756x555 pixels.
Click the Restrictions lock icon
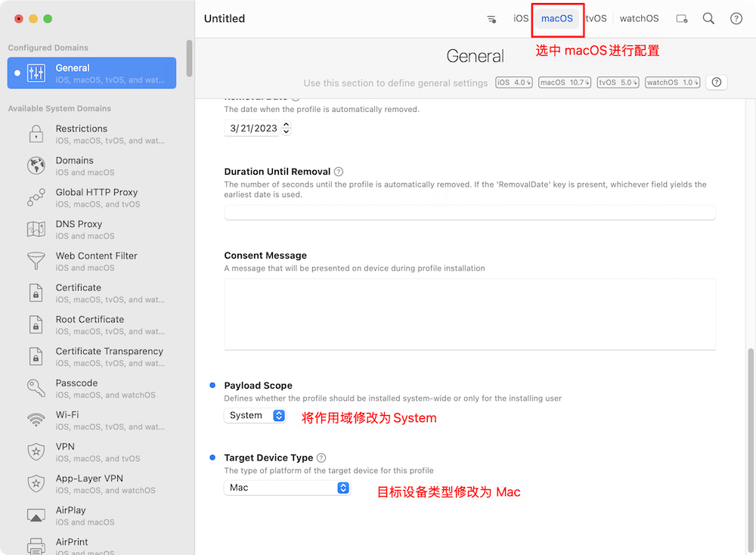[x=36, y=134]
